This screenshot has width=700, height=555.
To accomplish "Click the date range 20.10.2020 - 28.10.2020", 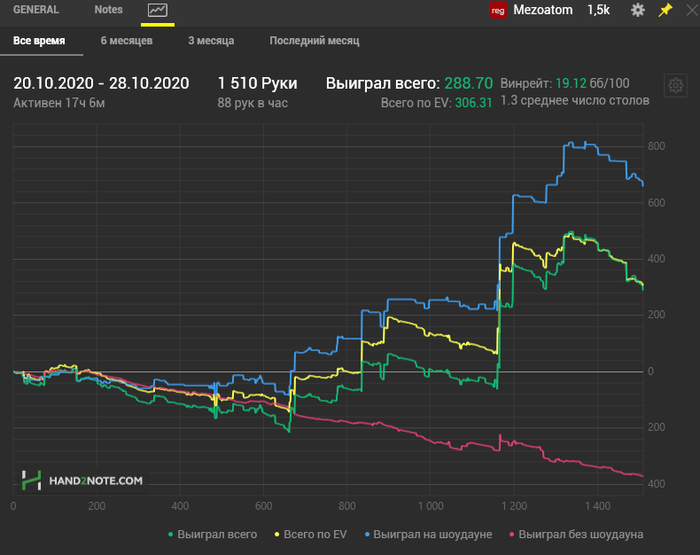I will point(101,83).
